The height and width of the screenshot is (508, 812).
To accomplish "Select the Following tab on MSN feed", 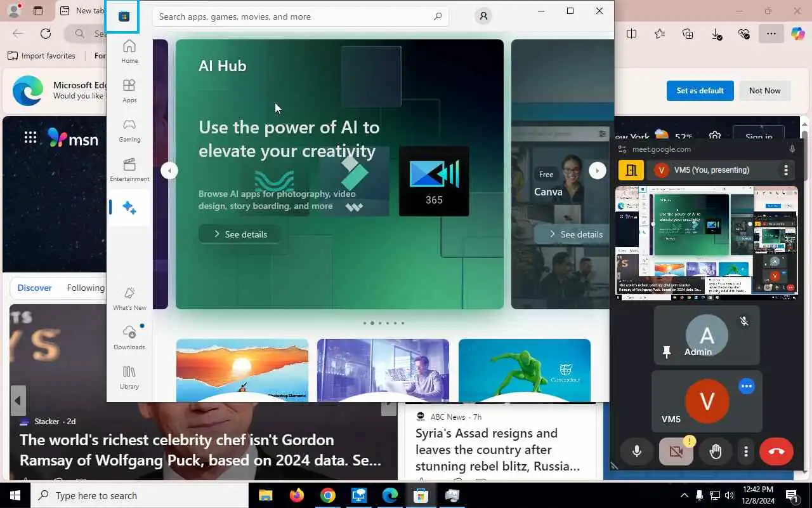I will [86, 288].
